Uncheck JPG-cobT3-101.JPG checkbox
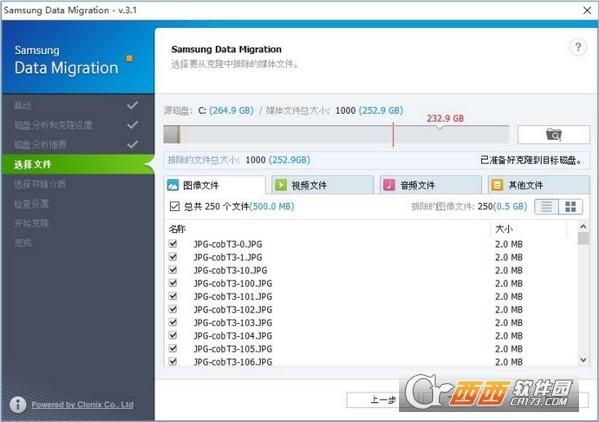This screenshot has width=599, height=422. 173,296
